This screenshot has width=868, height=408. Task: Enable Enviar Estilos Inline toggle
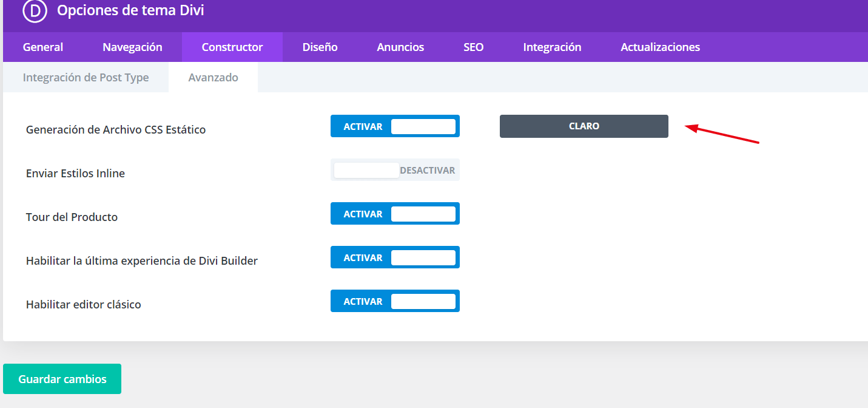(395, 170)
